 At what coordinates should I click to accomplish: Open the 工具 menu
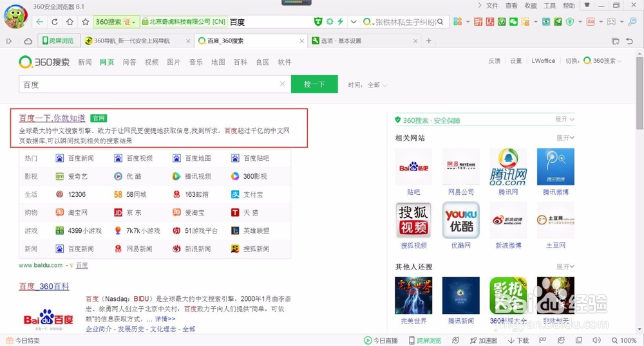pos(549,6)
